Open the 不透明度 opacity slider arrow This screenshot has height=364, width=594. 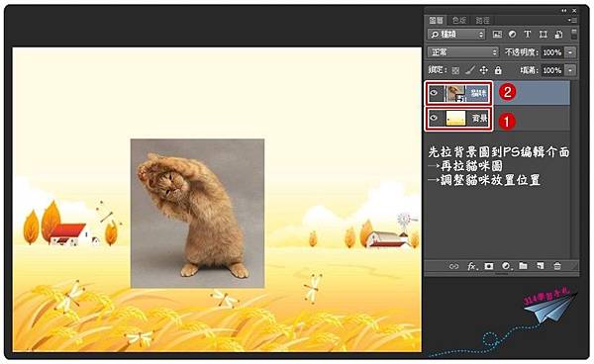coord(570,52)
